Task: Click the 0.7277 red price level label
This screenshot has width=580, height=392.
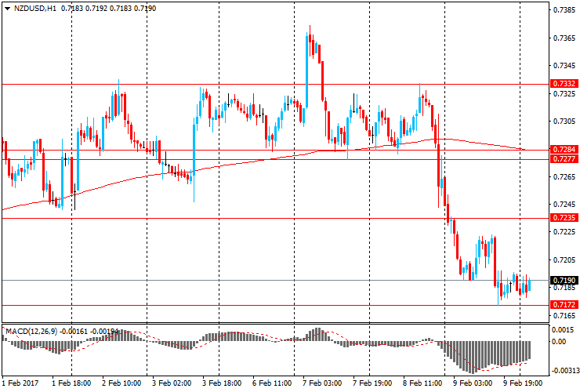Action: click(x=564, y=159)
